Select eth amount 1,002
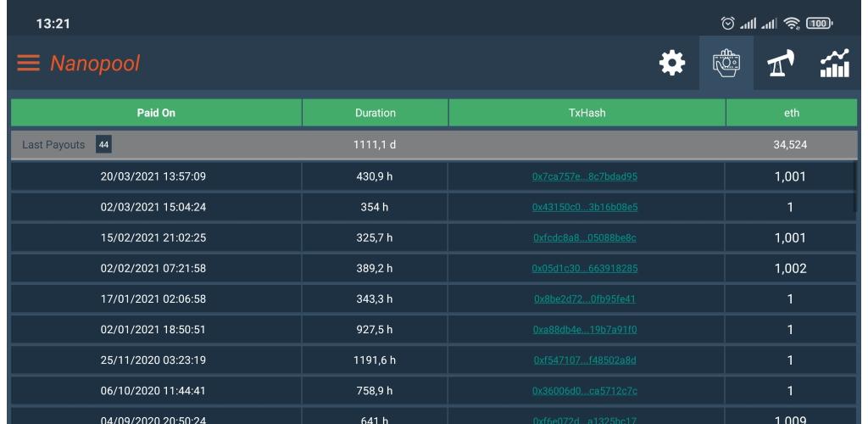 [x=790, y=269]
